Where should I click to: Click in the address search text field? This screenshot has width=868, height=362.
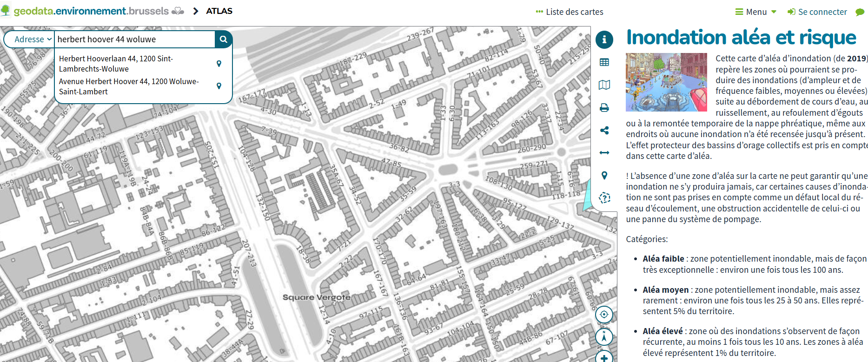point(135,39)
